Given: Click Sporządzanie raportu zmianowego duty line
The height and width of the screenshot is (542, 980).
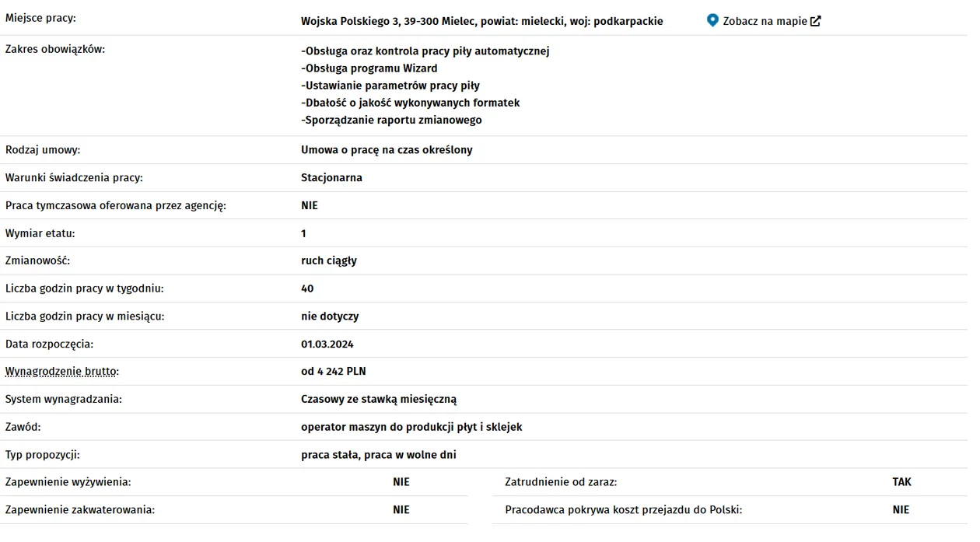Looking at the screenshot, I should [391, 120].
